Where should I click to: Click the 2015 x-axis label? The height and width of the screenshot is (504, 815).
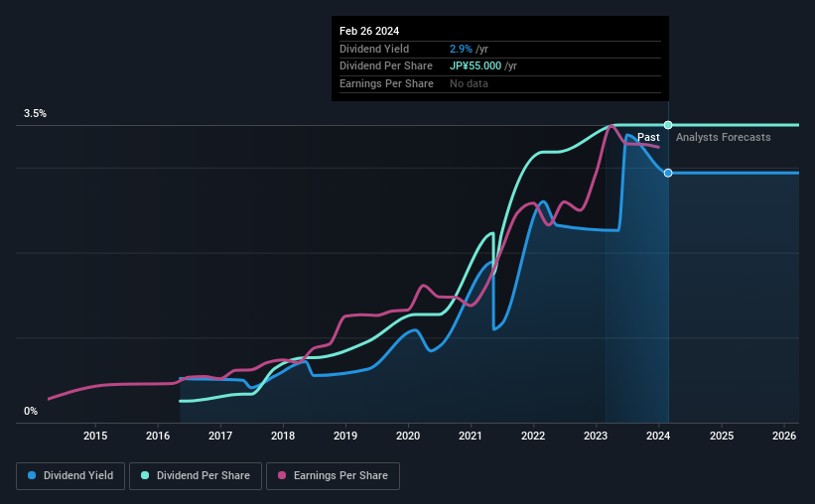click(95, 436)
